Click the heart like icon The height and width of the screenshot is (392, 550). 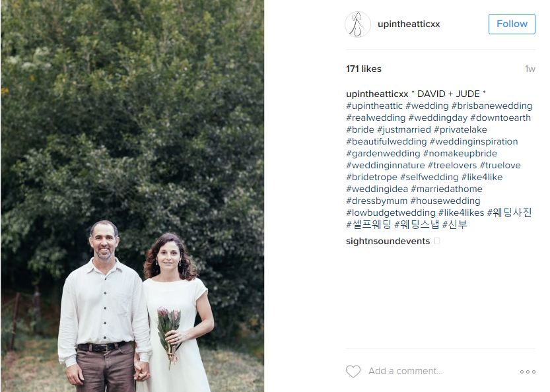click(x=353, y=372)
